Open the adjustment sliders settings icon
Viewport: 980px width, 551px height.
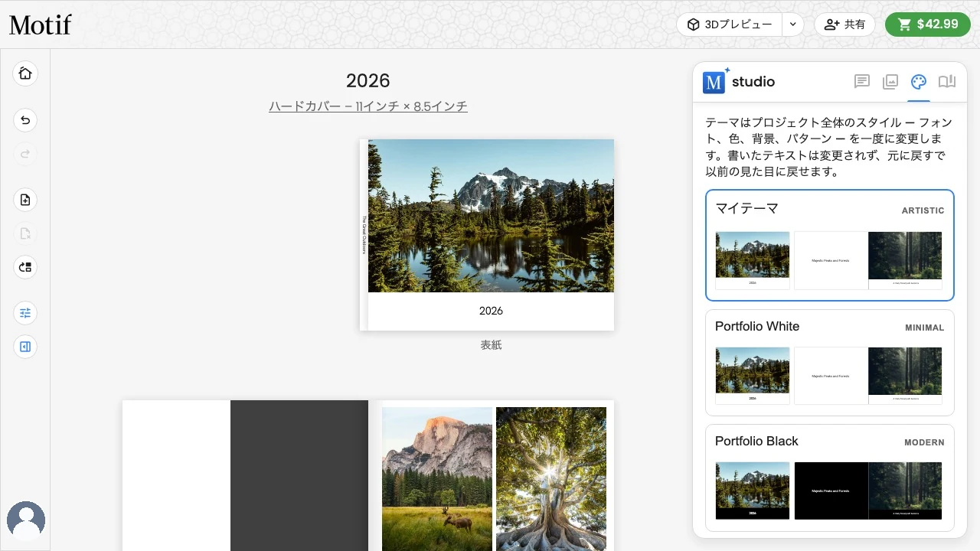click(x=25, y=313)
